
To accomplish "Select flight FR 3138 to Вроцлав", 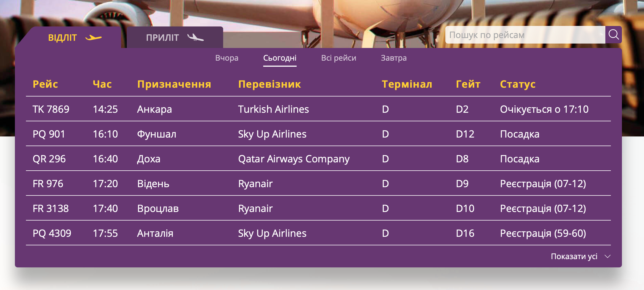I will tap(50, 208).
